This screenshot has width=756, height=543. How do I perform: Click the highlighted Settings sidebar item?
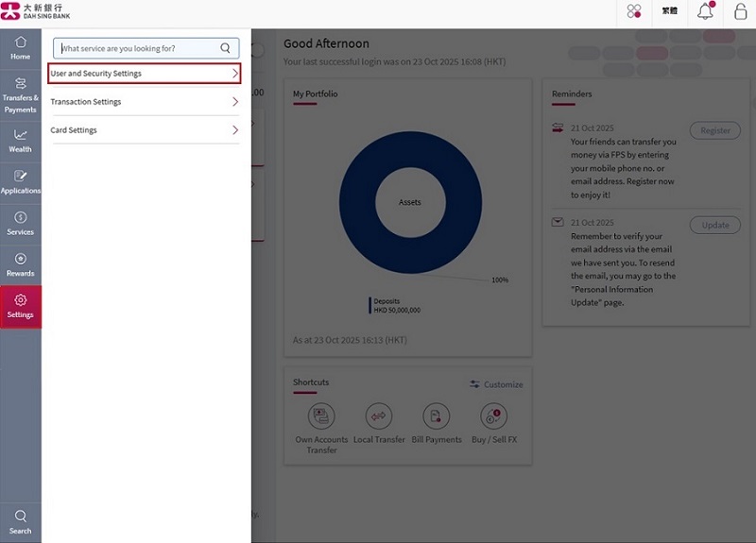pos(20,307)
